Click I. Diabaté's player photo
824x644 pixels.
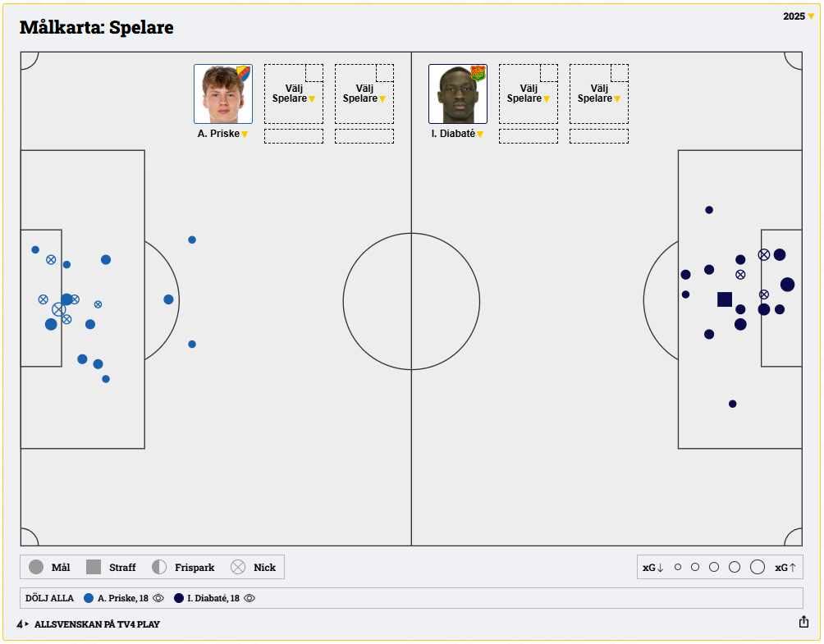point(457,94)
